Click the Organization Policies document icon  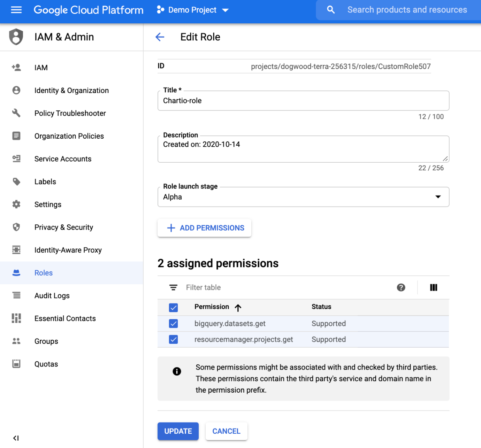coord(16,136)
